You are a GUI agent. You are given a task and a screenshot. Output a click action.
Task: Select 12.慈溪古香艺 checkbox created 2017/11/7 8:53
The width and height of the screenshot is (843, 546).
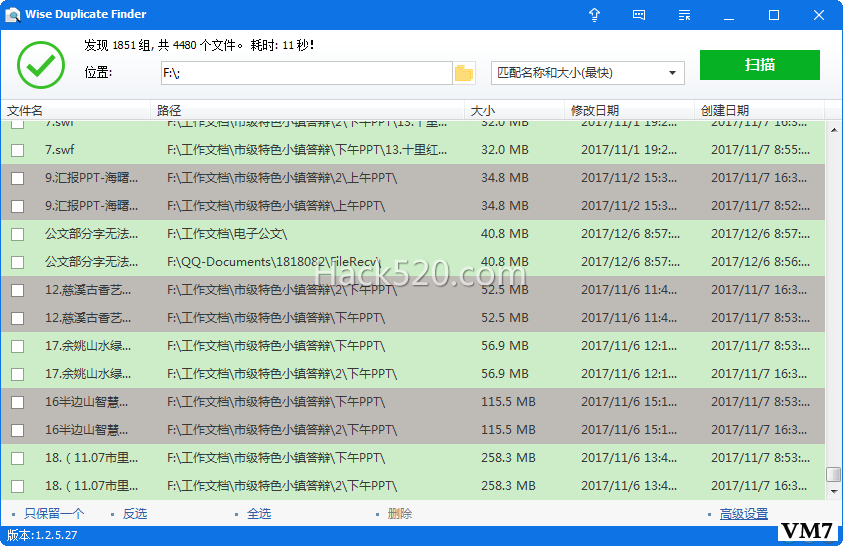coord(18,318)
